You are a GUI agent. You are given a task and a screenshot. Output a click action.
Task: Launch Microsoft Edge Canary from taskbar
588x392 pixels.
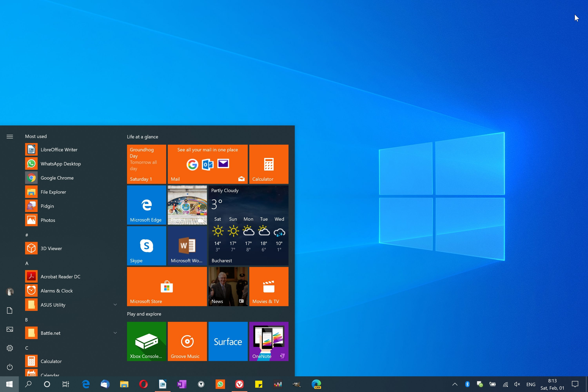click(x=316, y=384)
